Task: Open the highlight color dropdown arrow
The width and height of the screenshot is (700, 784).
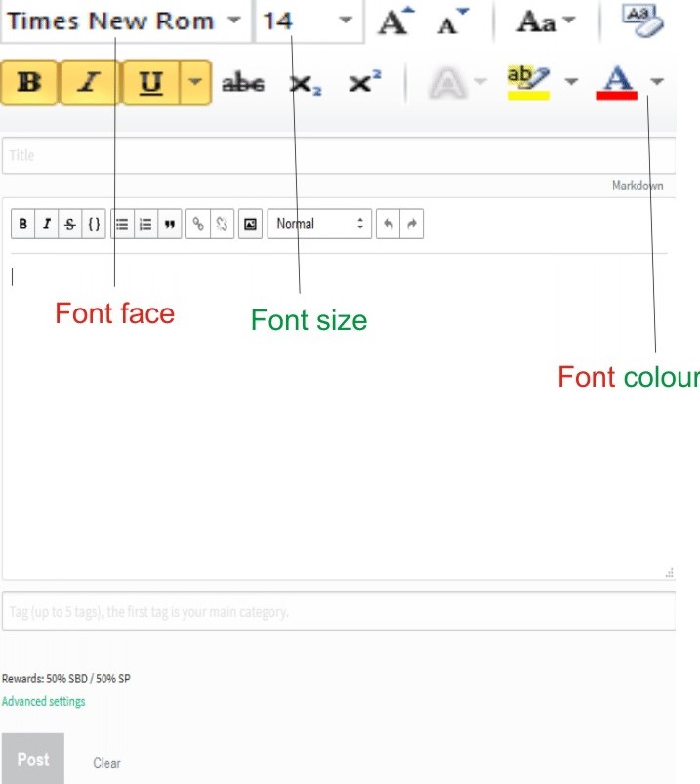Action: [x=571, y=81]
